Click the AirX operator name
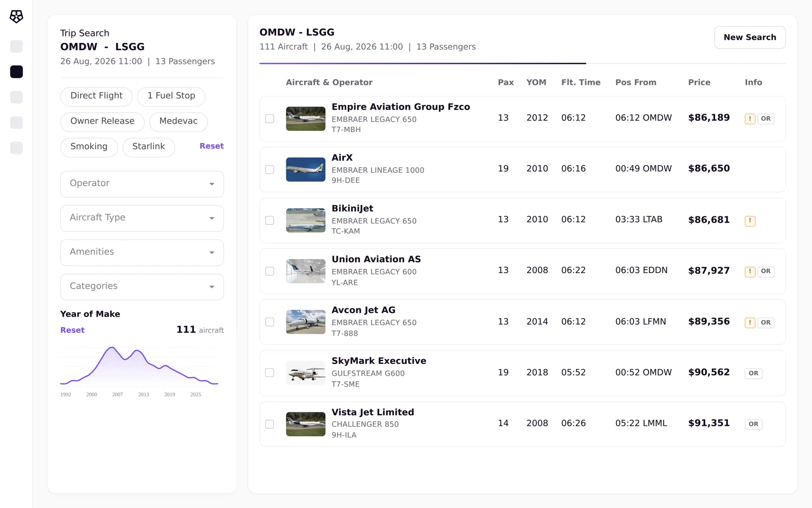 (x=342, y=157)
